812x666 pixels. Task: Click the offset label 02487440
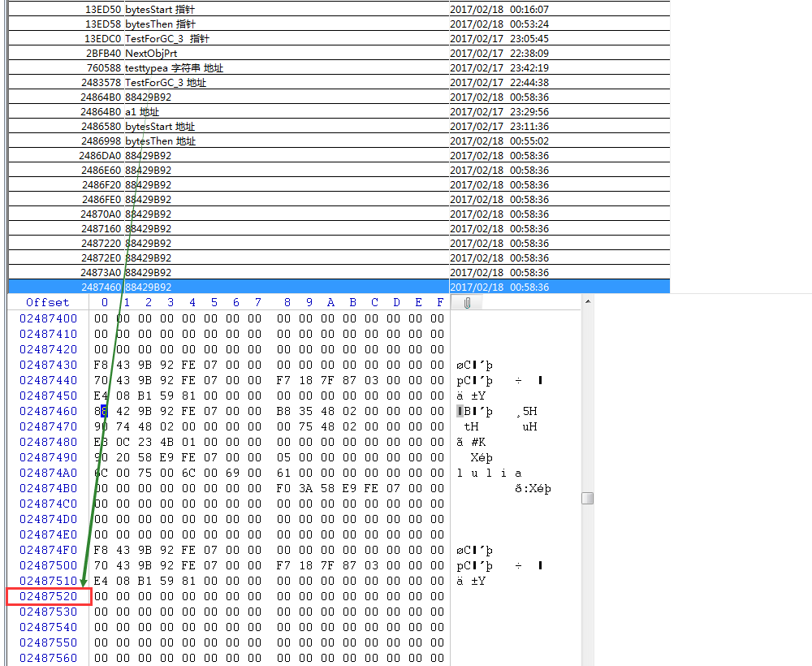click(x=48, y=380)
